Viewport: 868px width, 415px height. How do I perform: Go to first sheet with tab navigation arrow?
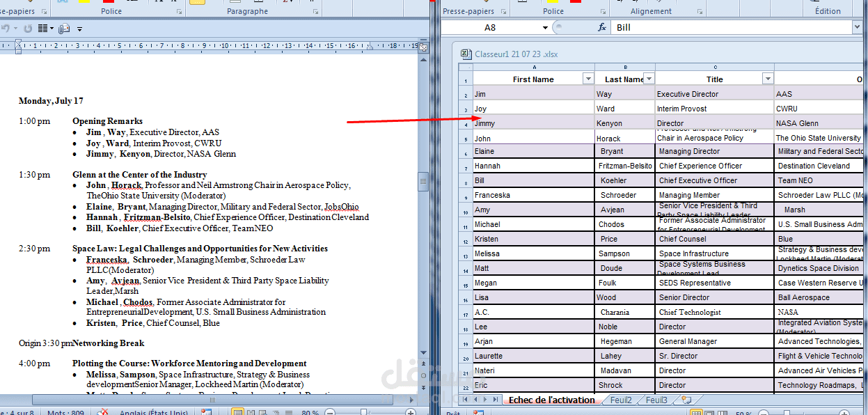466,400
